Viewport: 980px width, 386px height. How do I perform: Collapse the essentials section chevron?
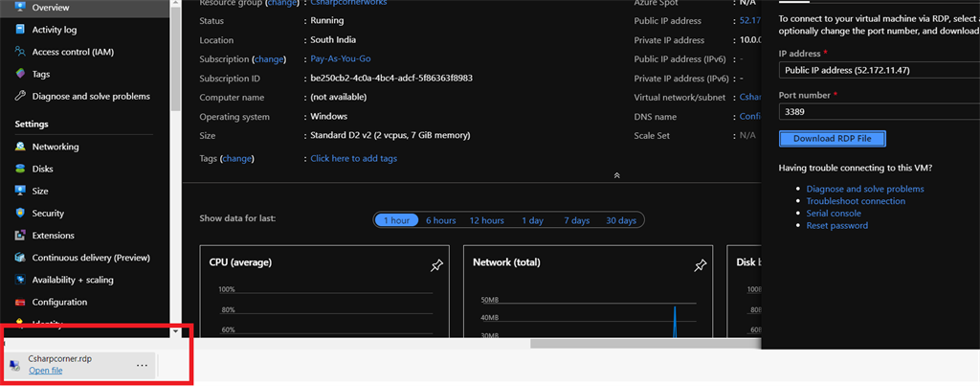pyautogui.click(x=617, y=176)
